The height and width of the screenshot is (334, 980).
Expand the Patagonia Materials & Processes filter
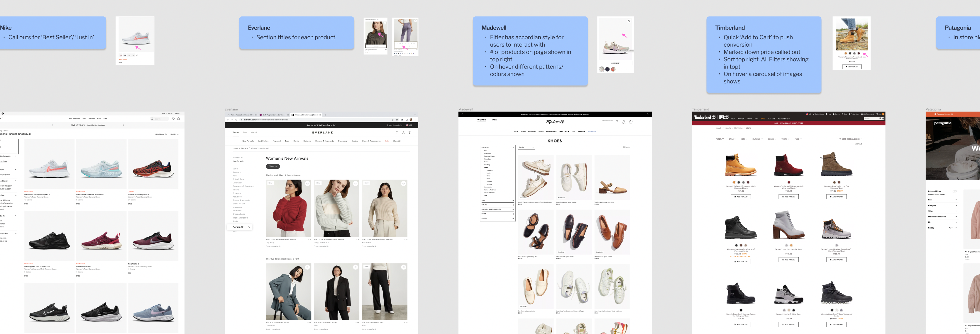click(942, 217)
